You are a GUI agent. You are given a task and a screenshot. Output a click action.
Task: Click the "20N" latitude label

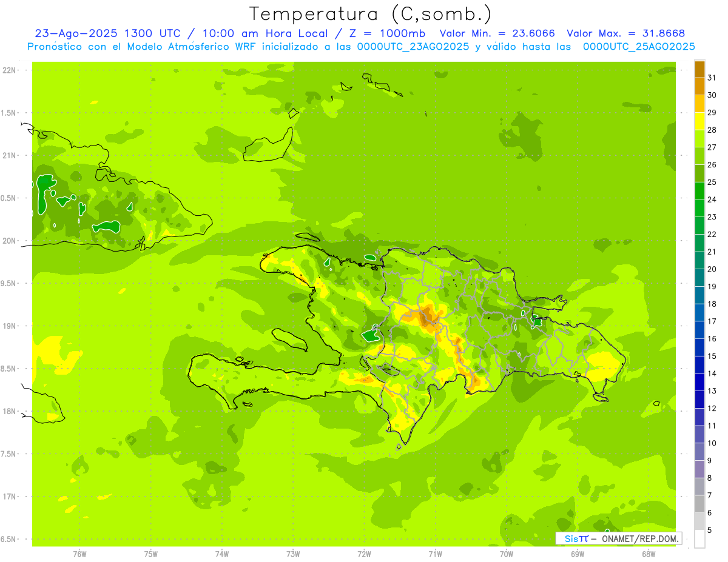pyautogui.click(x=10, y=241)
